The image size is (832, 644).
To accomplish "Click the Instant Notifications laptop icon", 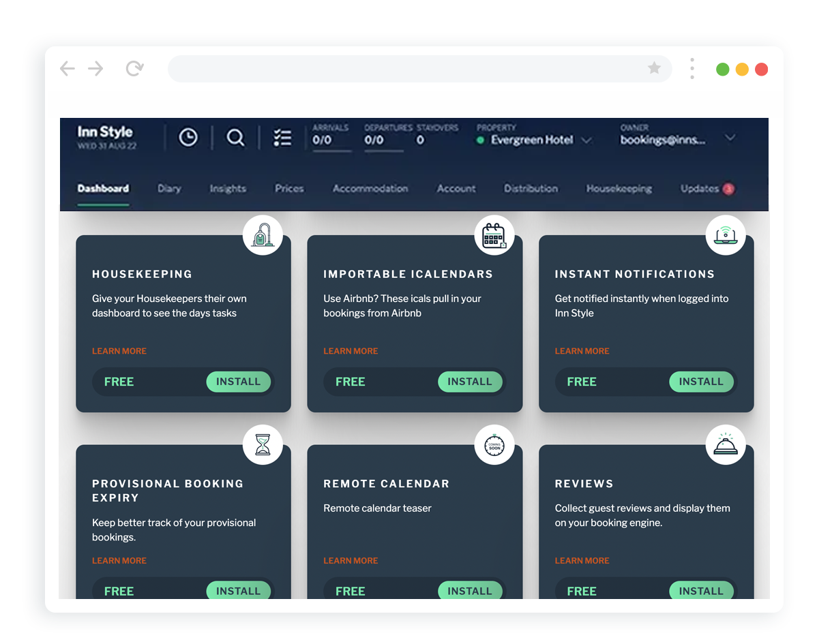I will tap(725, 236).
